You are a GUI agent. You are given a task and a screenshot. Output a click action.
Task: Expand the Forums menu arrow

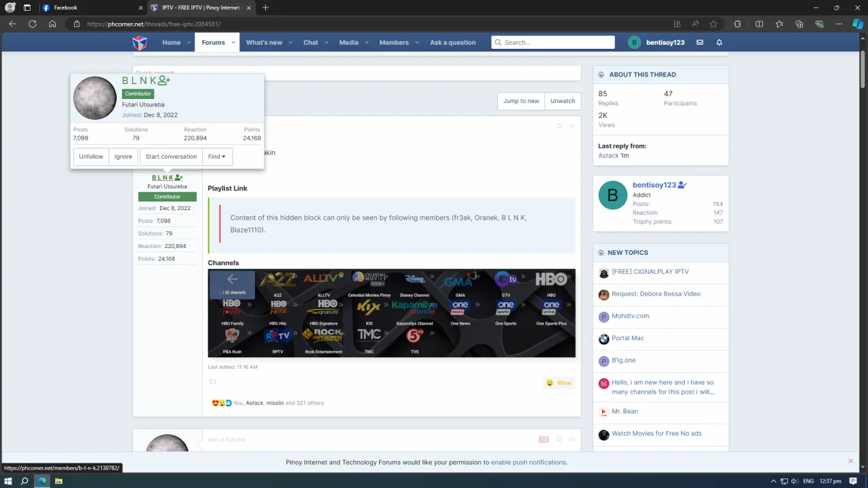233,43
